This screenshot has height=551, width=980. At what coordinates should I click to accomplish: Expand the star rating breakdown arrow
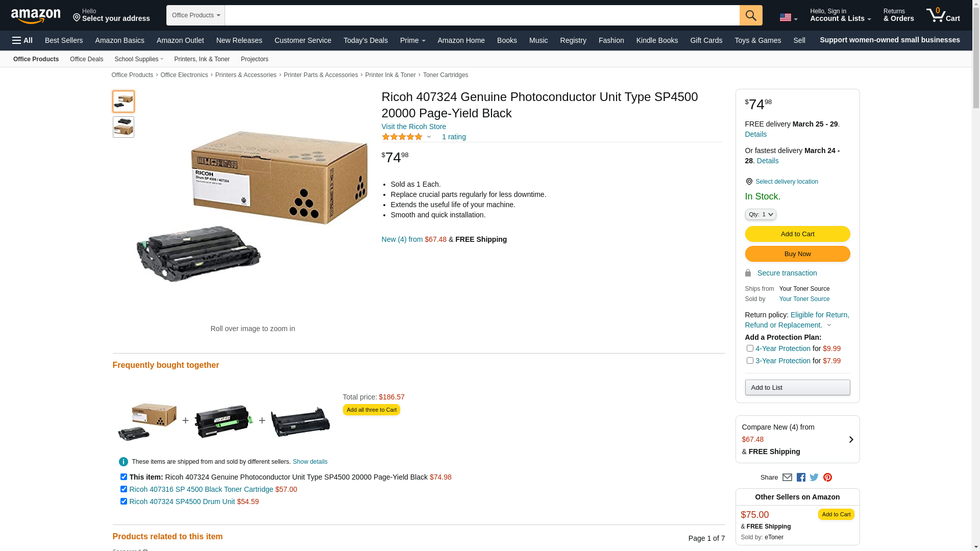pos(429,137)
